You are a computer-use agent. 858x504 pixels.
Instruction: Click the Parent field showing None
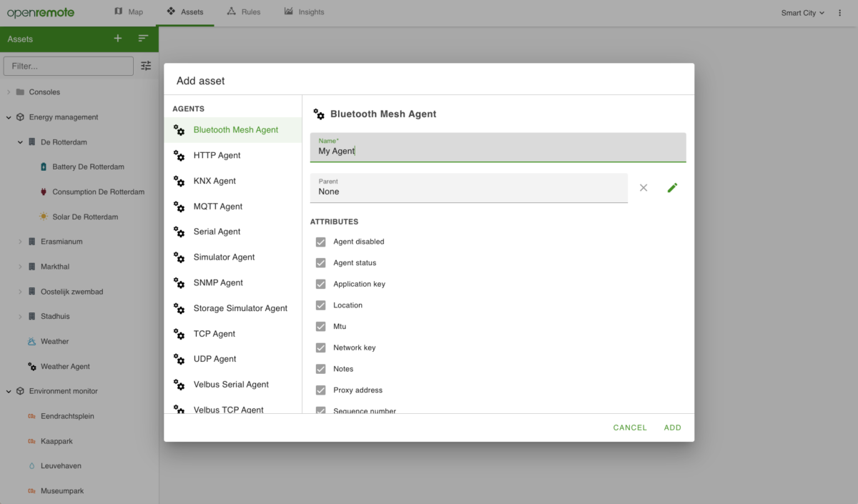pyautogui.click(x=469, y=188)
